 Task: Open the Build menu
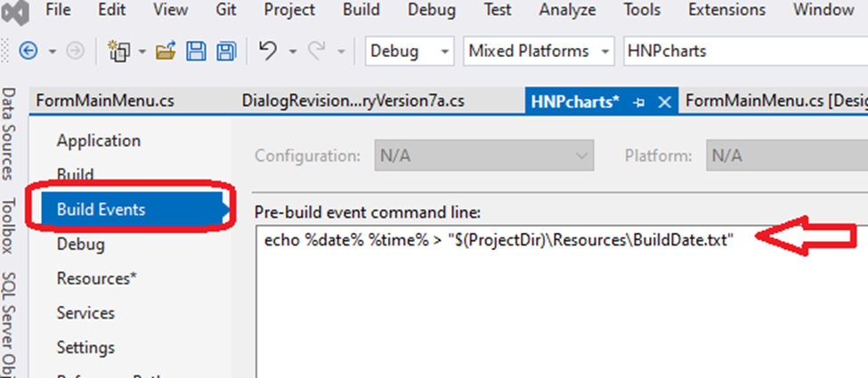(360, 11)
